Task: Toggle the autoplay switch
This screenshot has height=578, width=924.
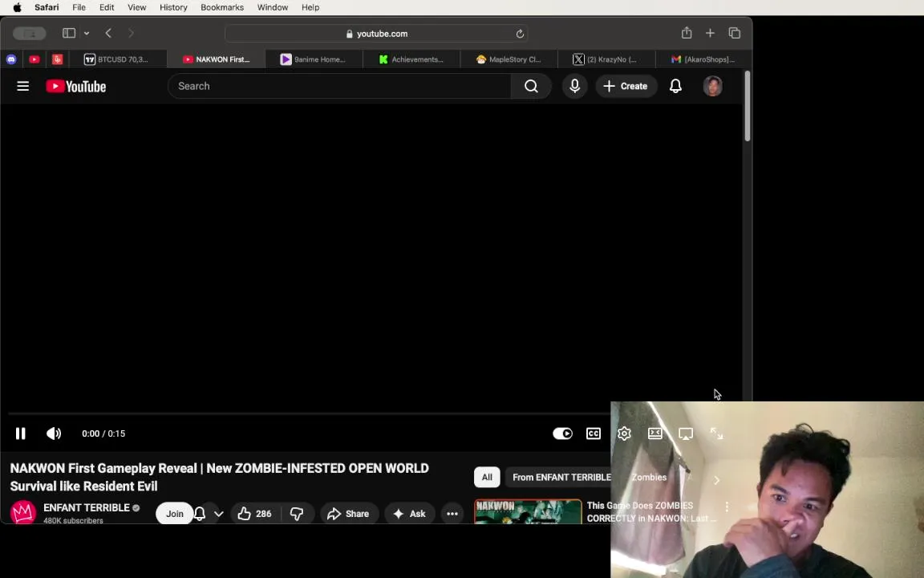Action: pos(562,433)
